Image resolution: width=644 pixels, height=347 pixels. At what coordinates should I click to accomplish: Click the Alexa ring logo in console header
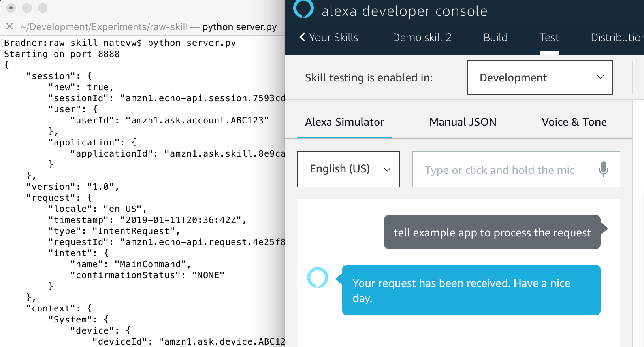pyautogui.click(x=303, y=8)
